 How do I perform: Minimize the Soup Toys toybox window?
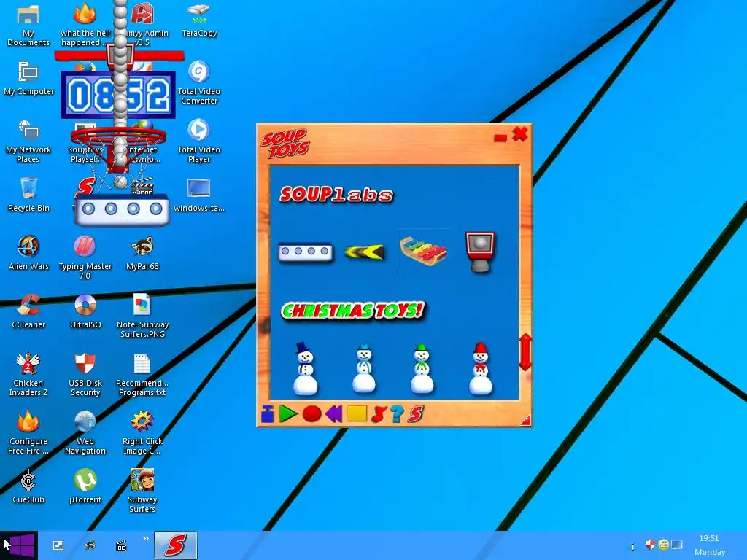click(500, 138)
